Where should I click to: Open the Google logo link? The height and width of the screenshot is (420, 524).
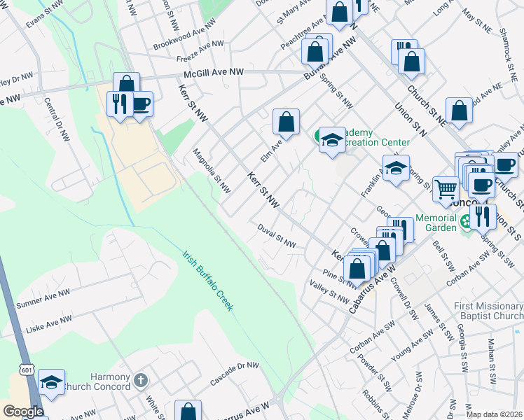tap(23, 412)
